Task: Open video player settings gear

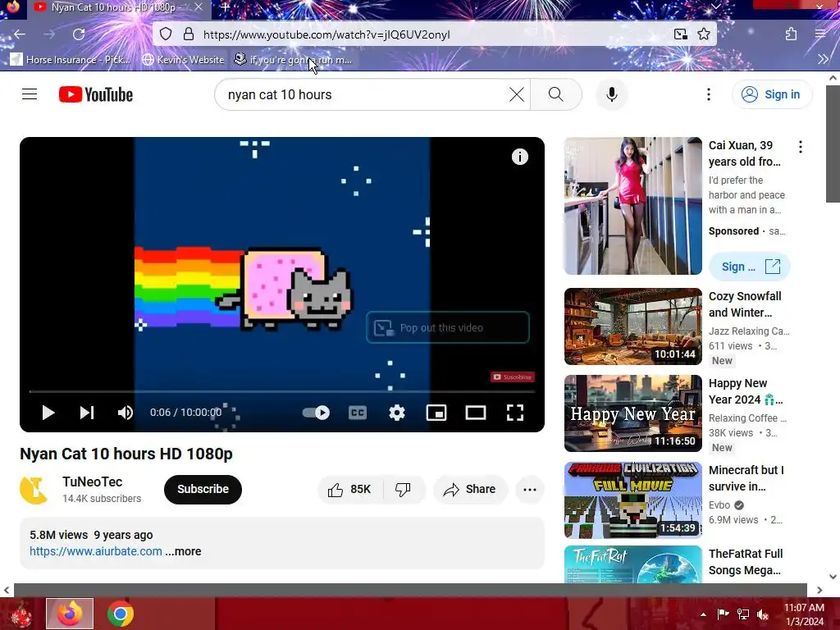Action: [x=396, y=413]
